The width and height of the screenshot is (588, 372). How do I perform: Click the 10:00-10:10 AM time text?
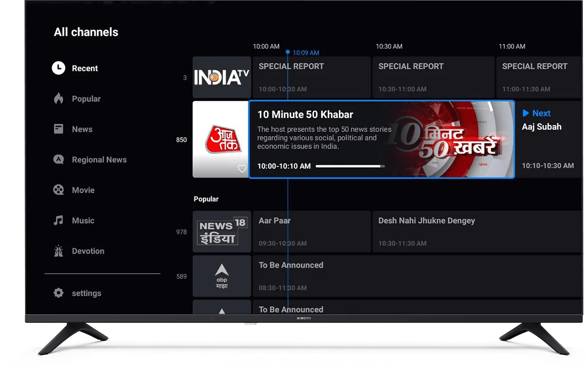pos(284,166)
